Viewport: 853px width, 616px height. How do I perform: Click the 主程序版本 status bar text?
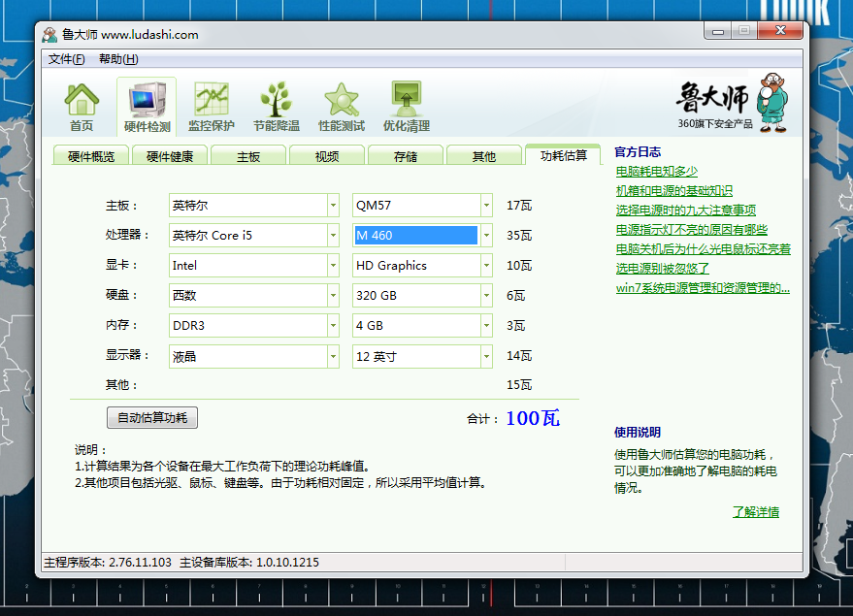[108, 563]
